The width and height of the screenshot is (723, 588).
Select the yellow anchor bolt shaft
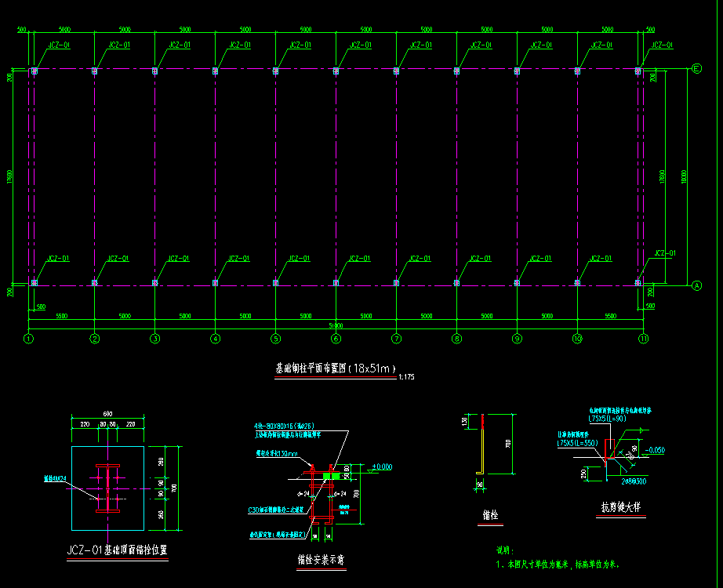click(481, 451)
